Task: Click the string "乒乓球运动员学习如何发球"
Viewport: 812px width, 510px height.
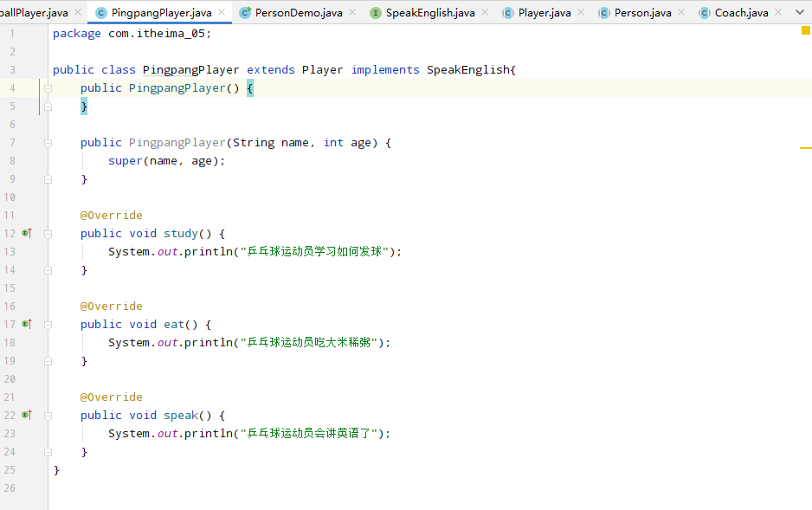Action: [314, 252]
